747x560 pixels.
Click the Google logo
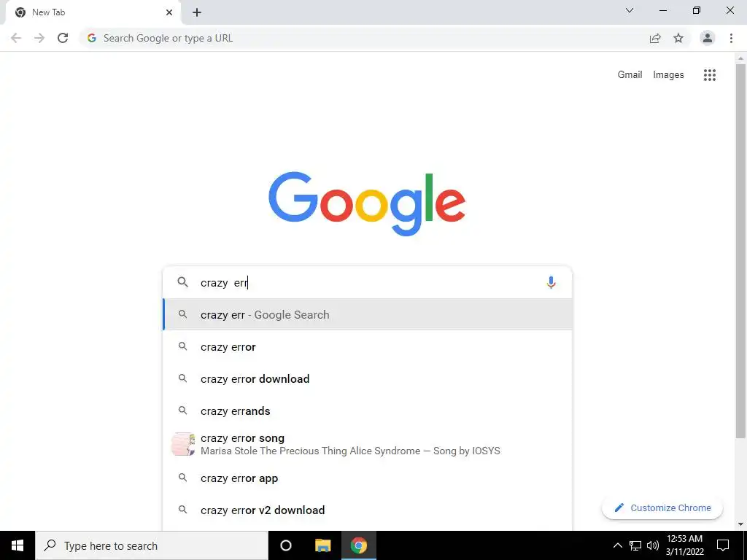coord(367,203)
